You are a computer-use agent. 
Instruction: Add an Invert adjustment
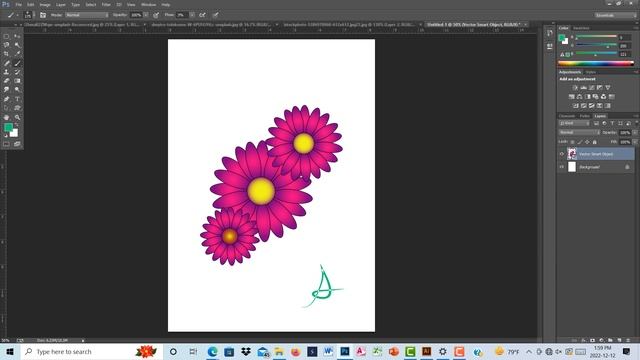coord(576,106)
